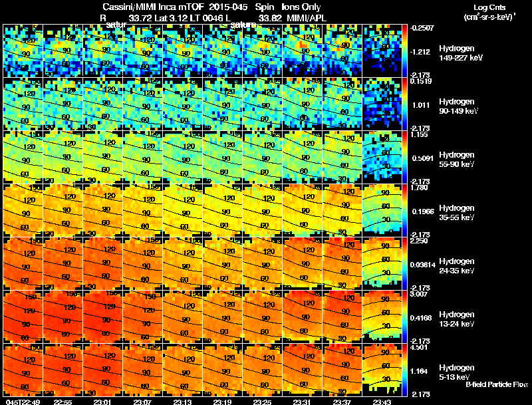The image size is (532, 405).
Task: Select the 'Hydrogen 35-55 keV' row label
Action: [457, 213]
